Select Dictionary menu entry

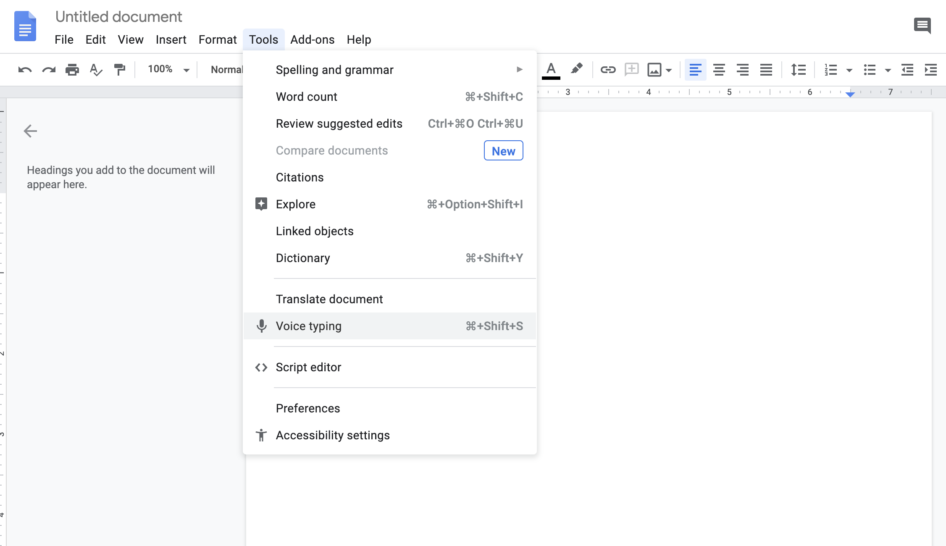click(390, 258)
